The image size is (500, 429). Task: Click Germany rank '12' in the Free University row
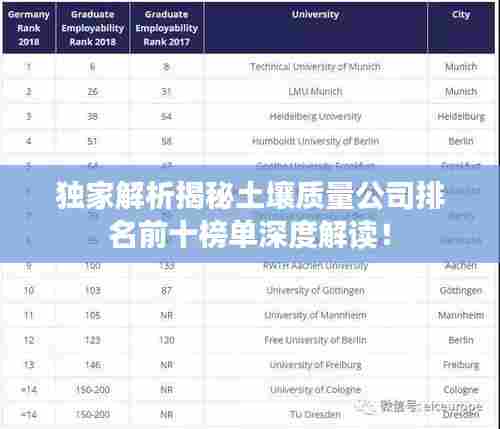click(x=29, y=340)
